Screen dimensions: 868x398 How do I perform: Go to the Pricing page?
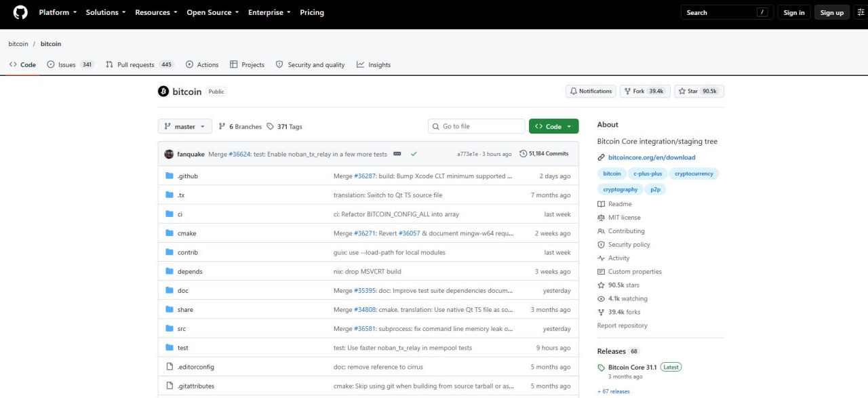[312, 12]
